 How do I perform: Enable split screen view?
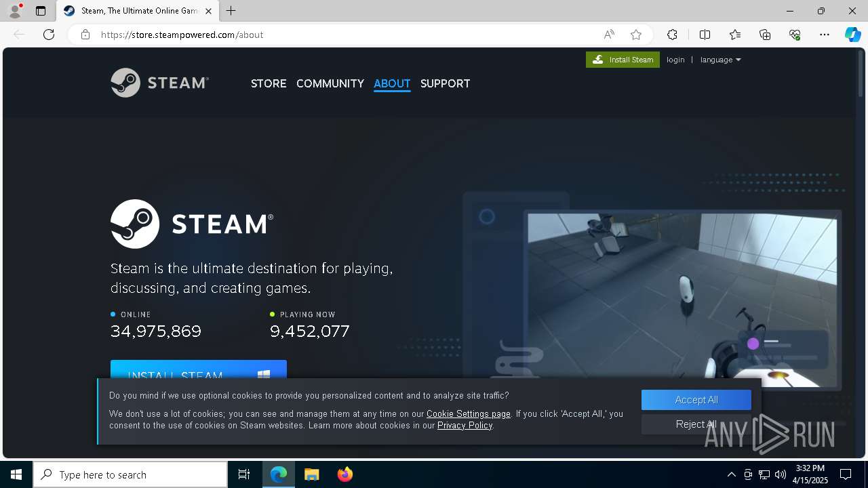pos(705,35)
